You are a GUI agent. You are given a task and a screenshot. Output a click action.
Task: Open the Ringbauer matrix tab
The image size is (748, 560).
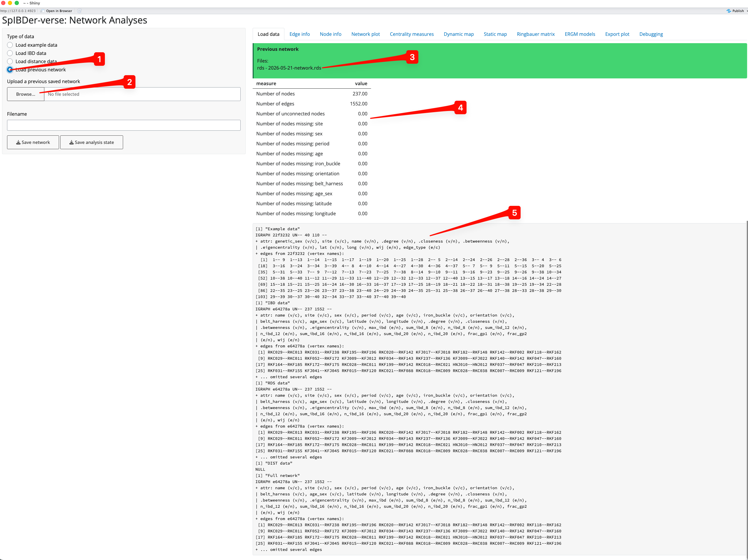[536, 34]
